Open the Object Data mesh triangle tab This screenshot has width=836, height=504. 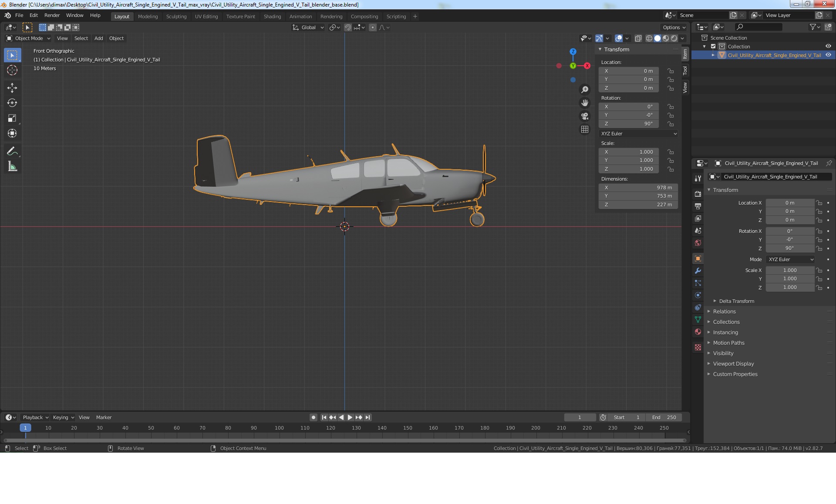click(698, 319)
